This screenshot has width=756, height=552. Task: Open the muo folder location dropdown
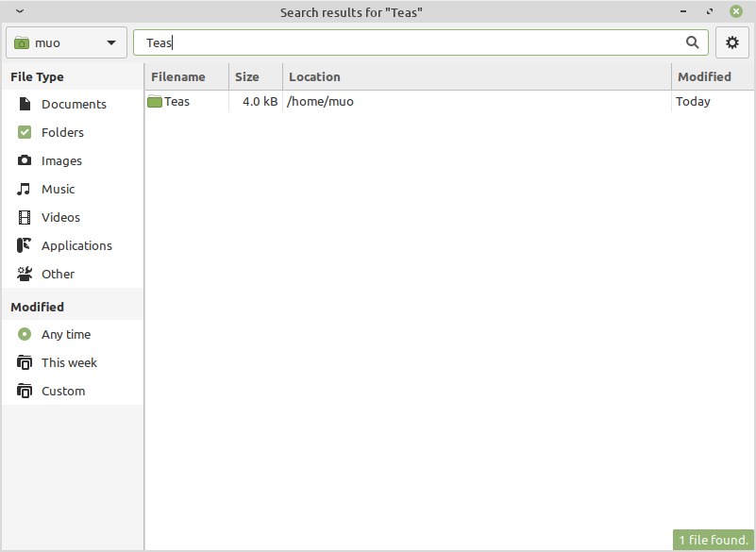click(x=66, y=42)
